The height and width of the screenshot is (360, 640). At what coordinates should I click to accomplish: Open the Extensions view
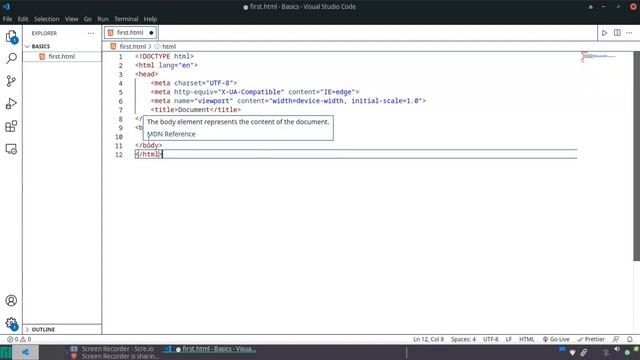(x=11, y=126)
